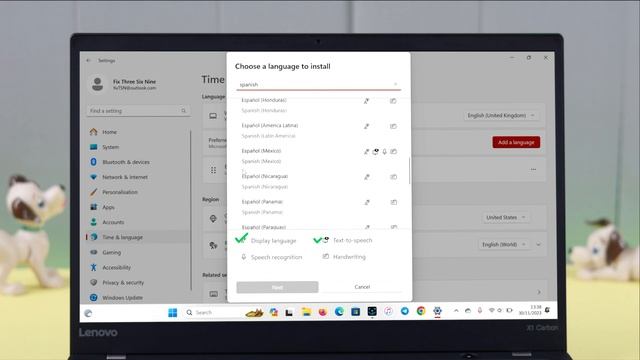Open Country or region dropdown United States

click(506, 217)
